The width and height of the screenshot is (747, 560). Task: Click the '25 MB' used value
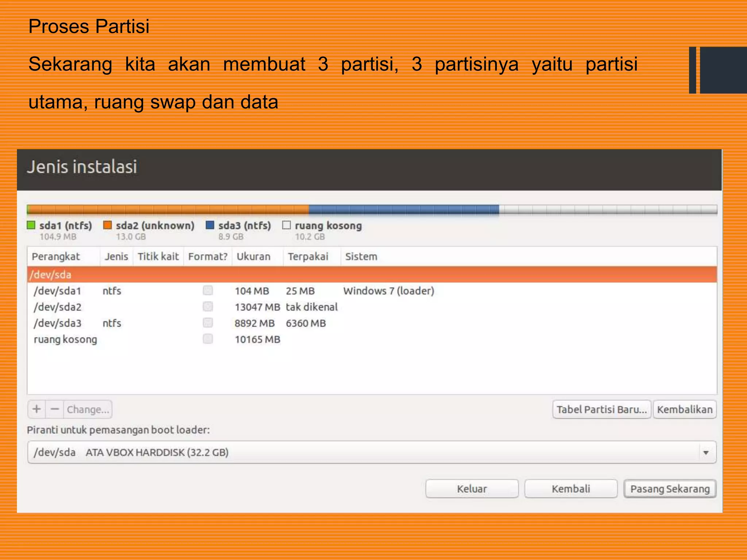(300, 291)
